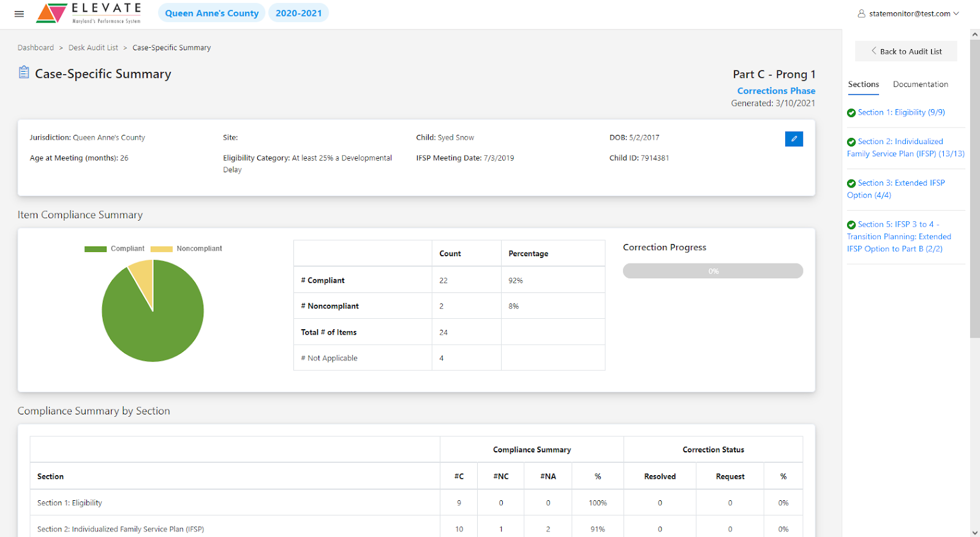Viewport: 980px width, 537px height.
Task: Go to Desk Audit List breadcrumb
Action: click(93, 48)
